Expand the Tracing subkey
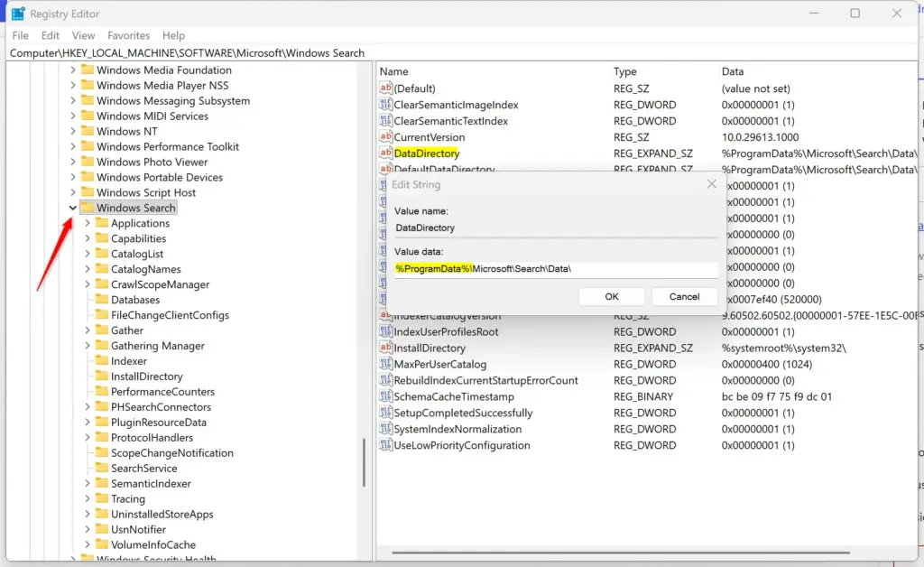 (x=88, y=498)
